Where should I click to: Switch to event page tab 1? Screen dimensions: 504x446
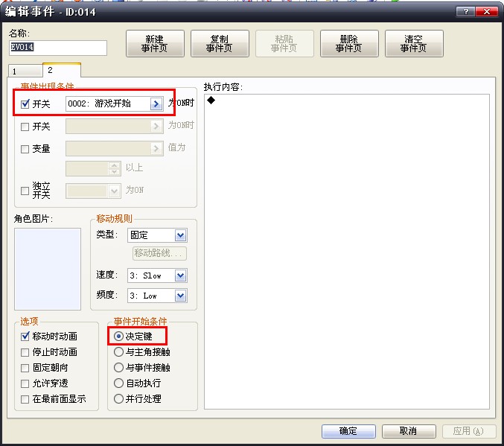(25, 71)
